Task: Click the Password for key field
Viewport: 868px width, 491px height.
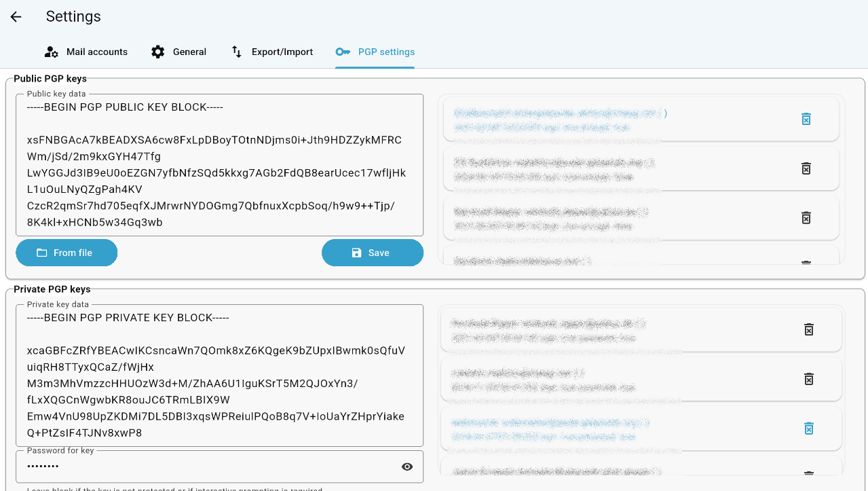Action: click(219, 467)
